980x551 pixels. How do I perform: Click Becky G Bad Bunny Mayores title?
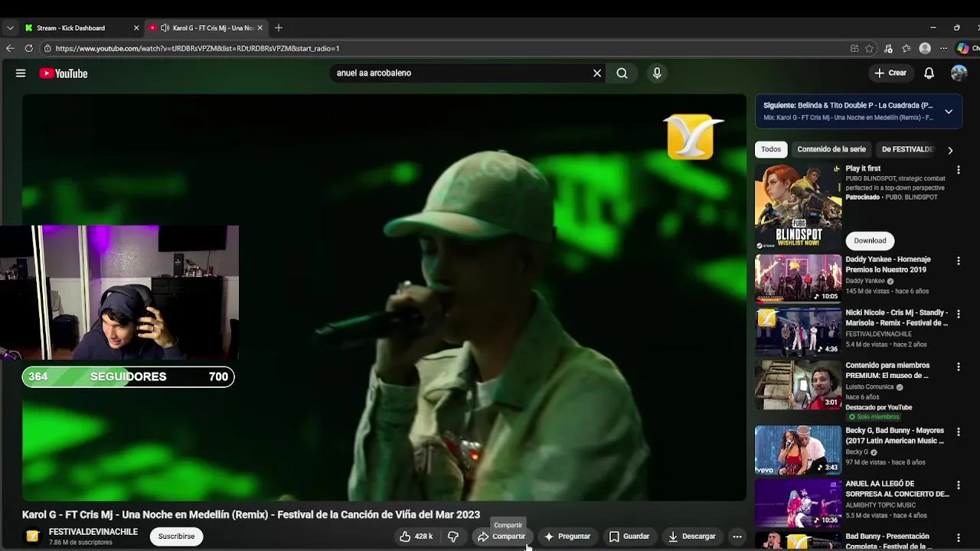pyautogui.click(x=895, y=435)
